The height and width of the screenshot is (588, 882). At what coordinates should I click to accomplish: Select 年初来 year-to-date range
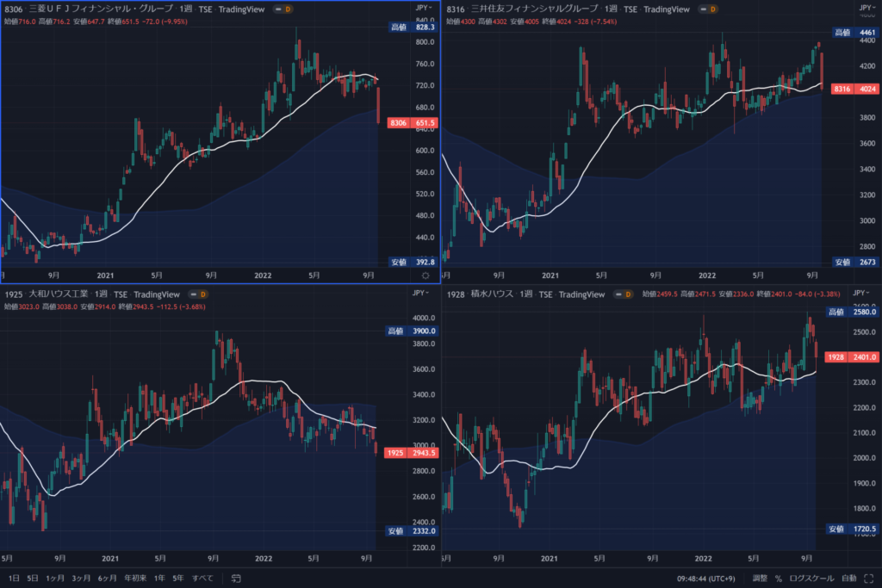tap(135, 578)
